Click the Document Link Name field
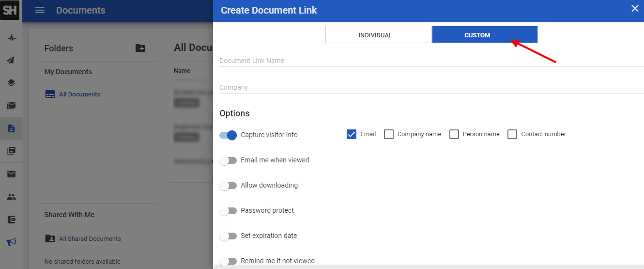The width and height of the screenshot is (644, 269). pyautogui.click(x=431, y=61)
